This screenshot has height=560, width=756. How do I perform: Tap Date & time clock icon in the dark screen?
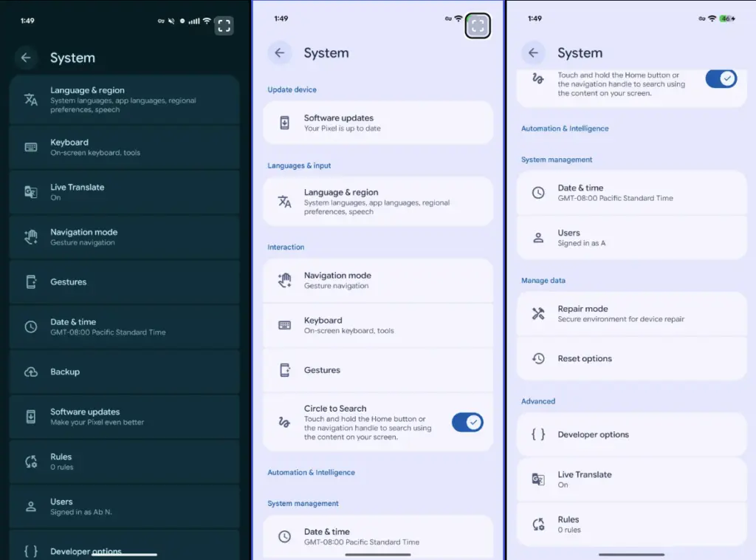point(31,327)
